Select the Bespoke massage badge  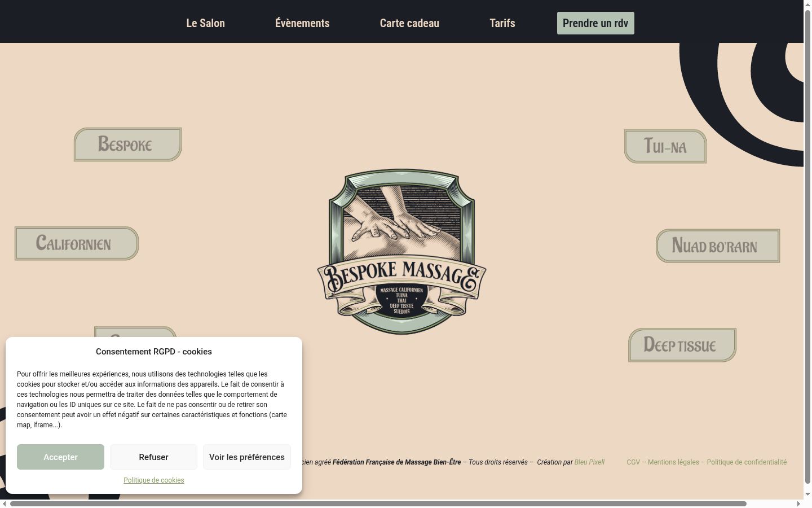pyautogui.click(x=128, y=144)
